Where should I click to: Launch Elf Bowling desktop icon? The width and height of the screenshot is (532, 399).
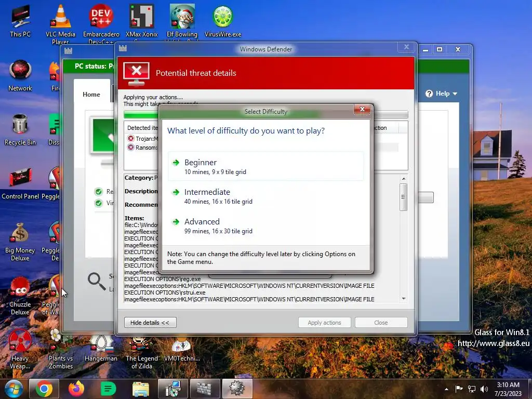click(182, 22)
